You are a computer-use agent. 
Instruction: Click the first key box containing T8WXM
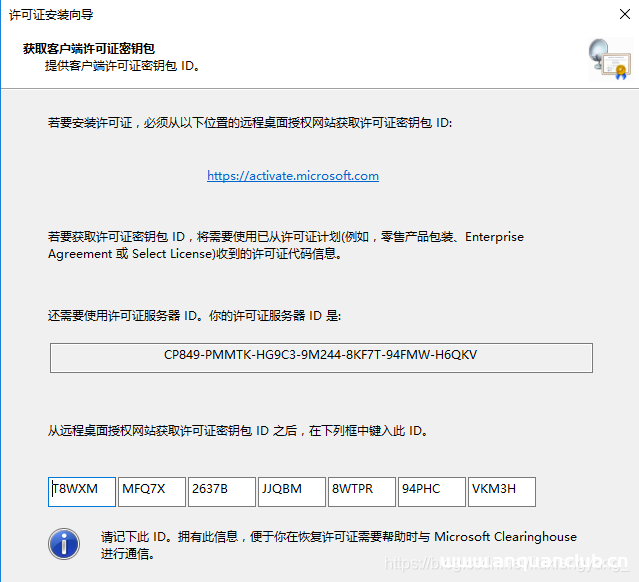(82, 490)
